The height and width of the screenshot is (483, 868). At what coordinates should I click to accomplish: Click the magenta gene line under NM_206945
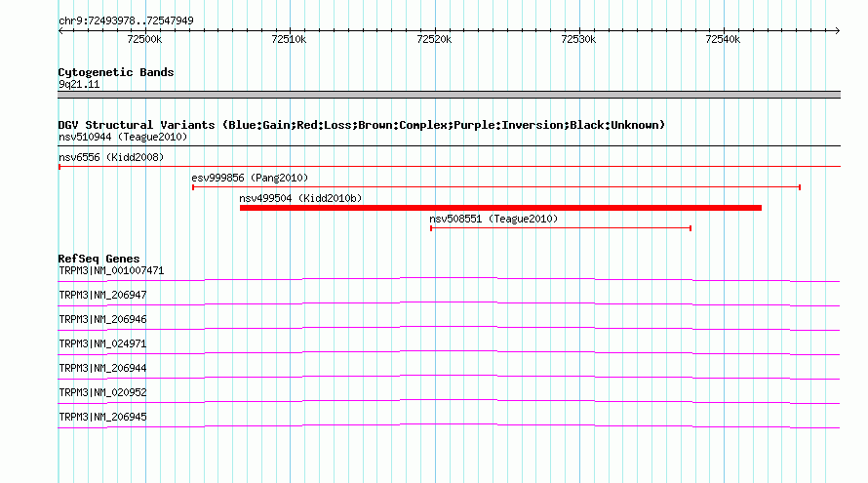449,425
